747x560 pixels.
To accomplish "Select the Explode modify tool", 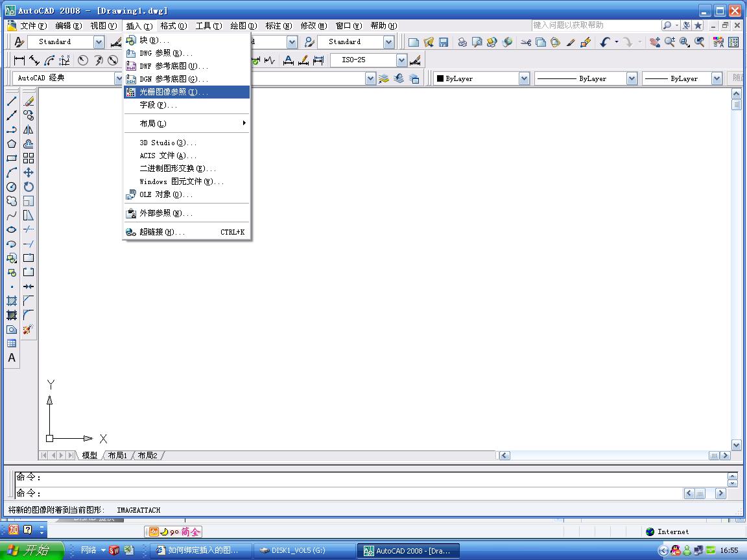I will coord(29,329).
